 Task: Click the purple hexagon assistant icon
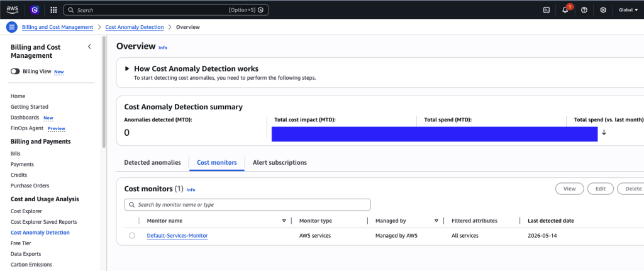tap(35, 10)
